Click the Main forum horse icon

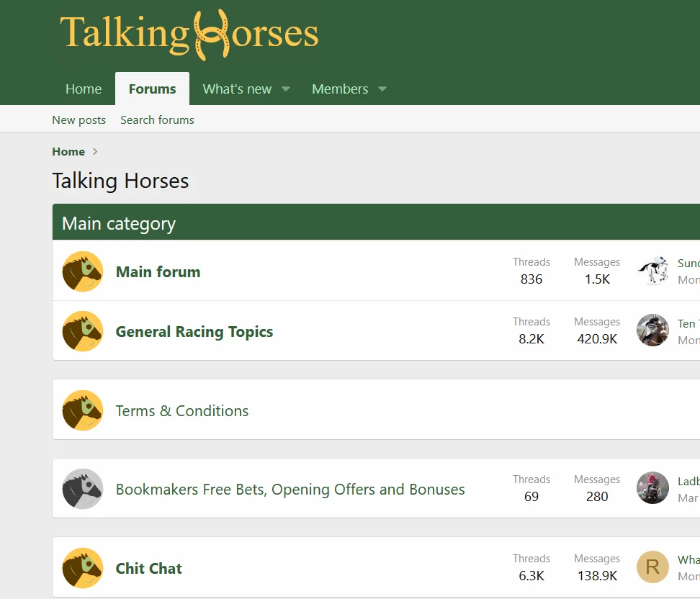[x=83, y=271]
